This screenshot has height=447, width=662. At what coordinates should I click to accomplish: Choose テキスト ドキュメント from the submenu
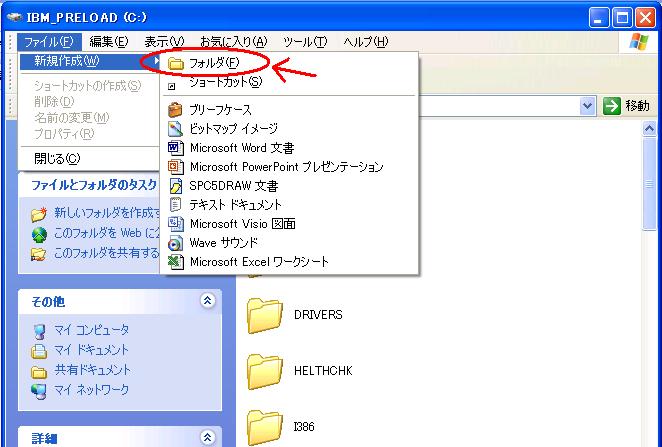coord(235,205)
